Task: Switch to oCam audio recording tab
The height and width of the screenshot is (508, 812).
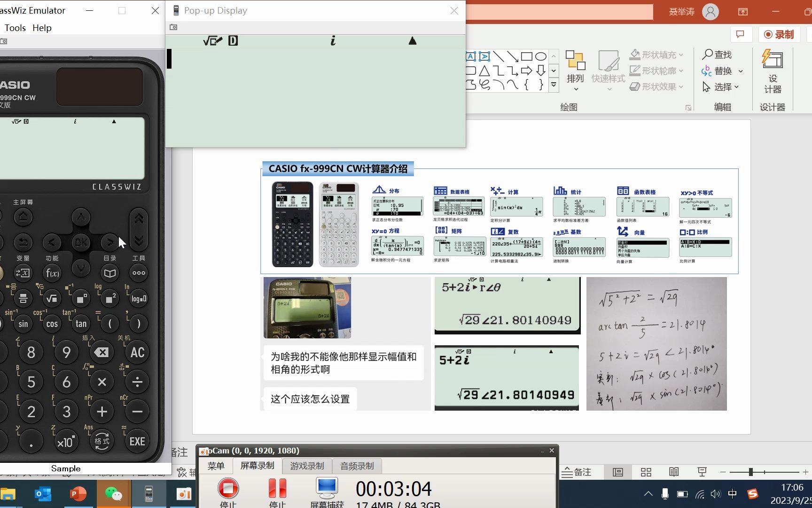Action: 357,466
